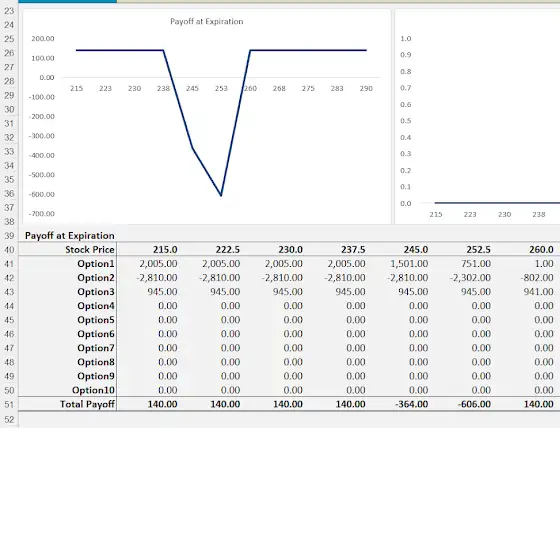The width and height of the screenshot is (560, 560).
Task: Select Total Payoff cell showing -364.00
Action: (x=411, y=404)
